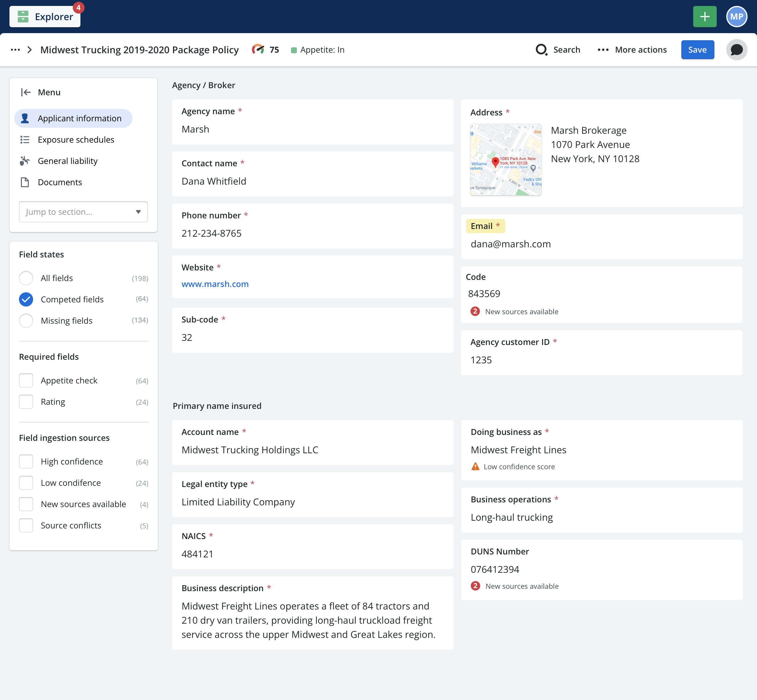Enable Low condifence filter checkbox
Viewport: 757px width, 700px height.
pos(26,483)
